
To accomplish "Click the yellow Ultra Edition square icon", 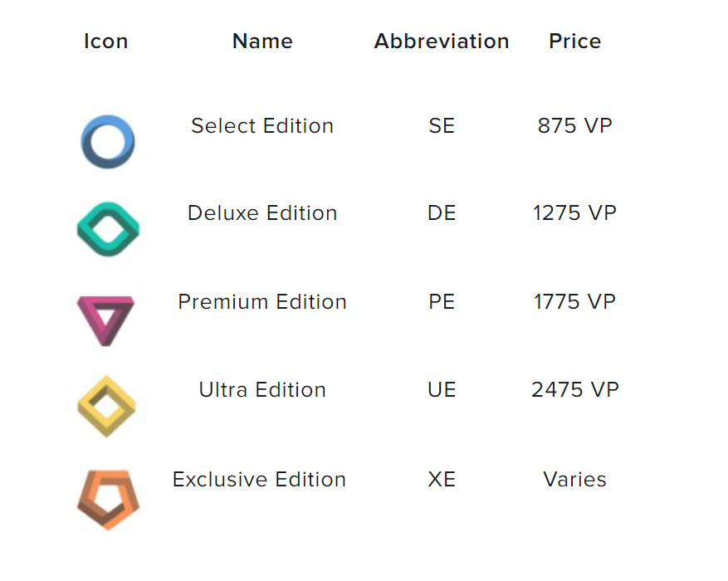I will coord(106,406).
